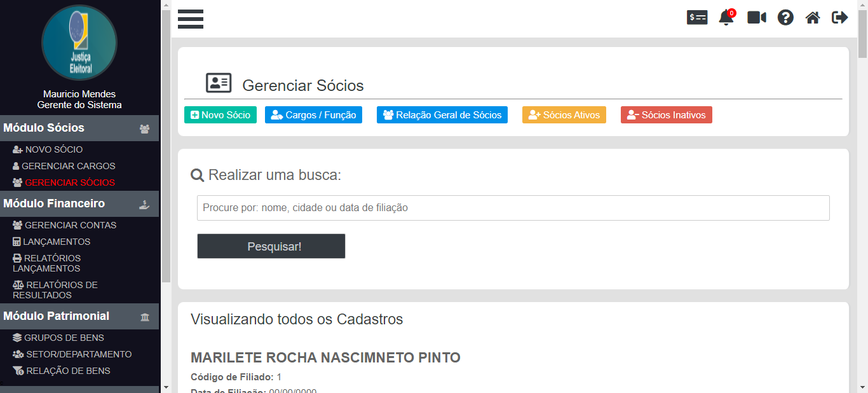Go to home via house icon
This screenshot has width=868, height=393.
tap(813, 18)
